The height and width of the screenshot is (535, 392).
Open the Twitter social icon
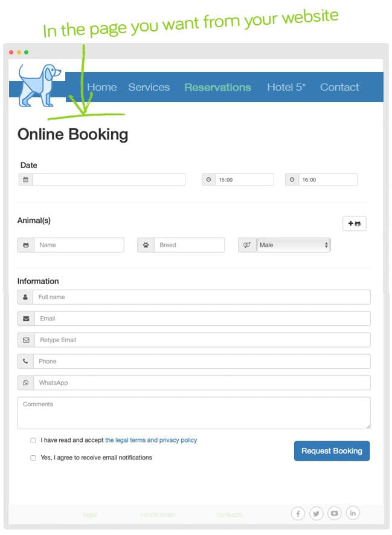pos(316,513)
